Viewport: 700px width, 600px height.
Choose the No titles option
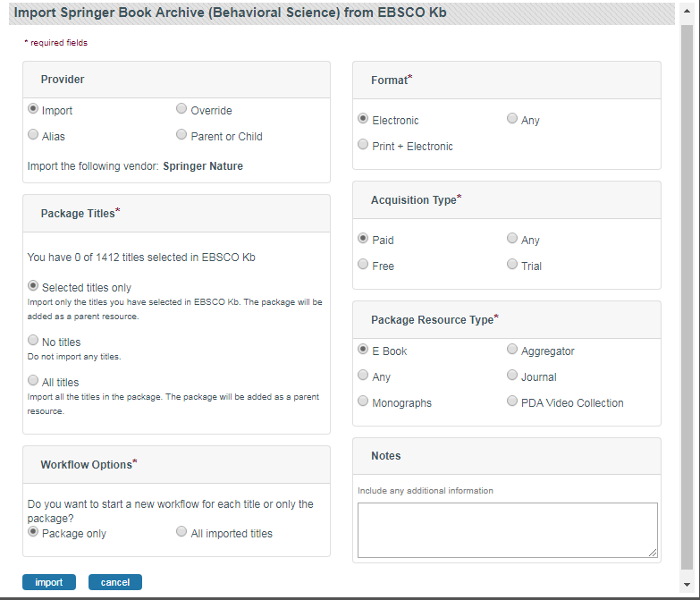(33, 340)
